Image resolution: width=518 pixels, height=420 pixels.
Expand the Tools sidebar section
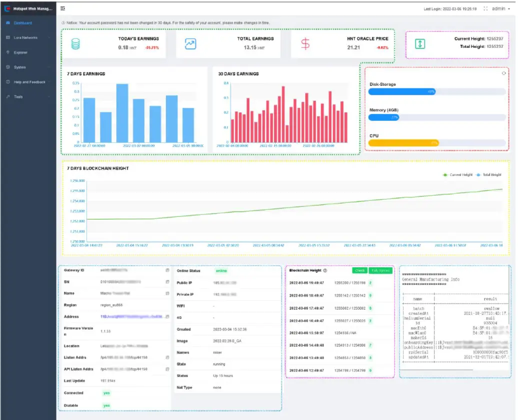18,97
